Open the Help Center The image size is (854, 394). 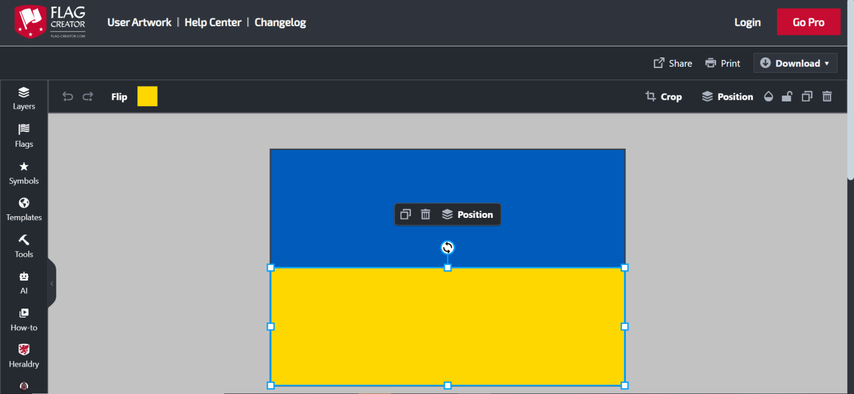213,22
